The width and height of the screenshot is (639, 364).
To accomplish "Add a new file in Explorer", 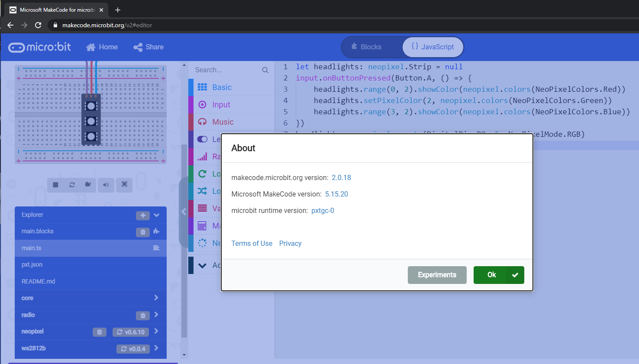I will pyautogui.click(x=142, y=215).
